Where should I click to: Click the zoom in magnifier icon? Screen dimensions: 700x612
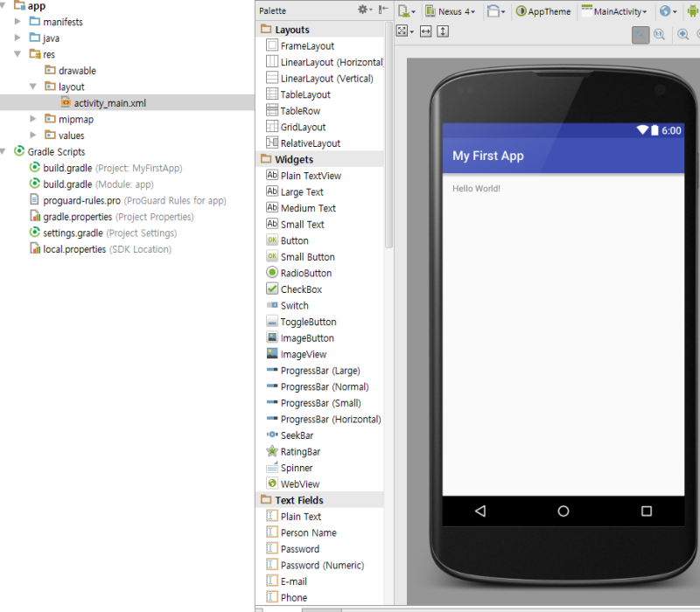point(682,33)
